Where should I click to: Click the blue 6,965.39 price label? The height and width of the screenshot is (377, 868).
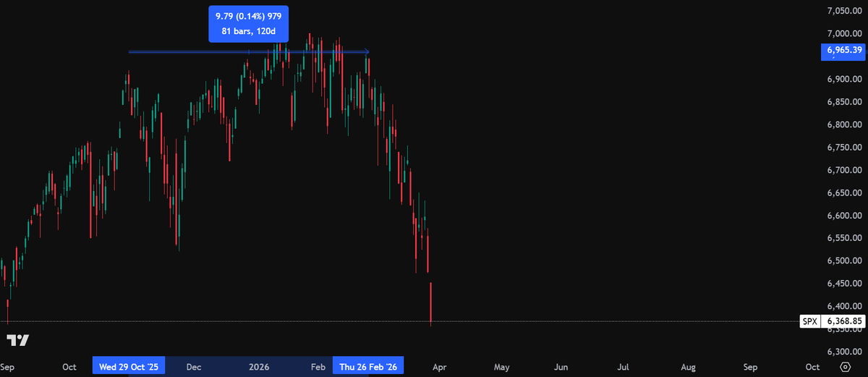(x=843, y=51)
